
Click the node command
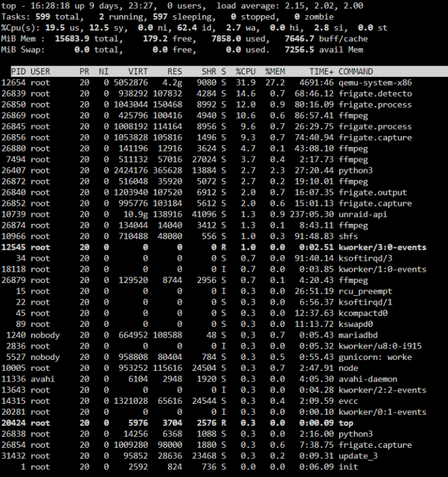pos(348,368)
